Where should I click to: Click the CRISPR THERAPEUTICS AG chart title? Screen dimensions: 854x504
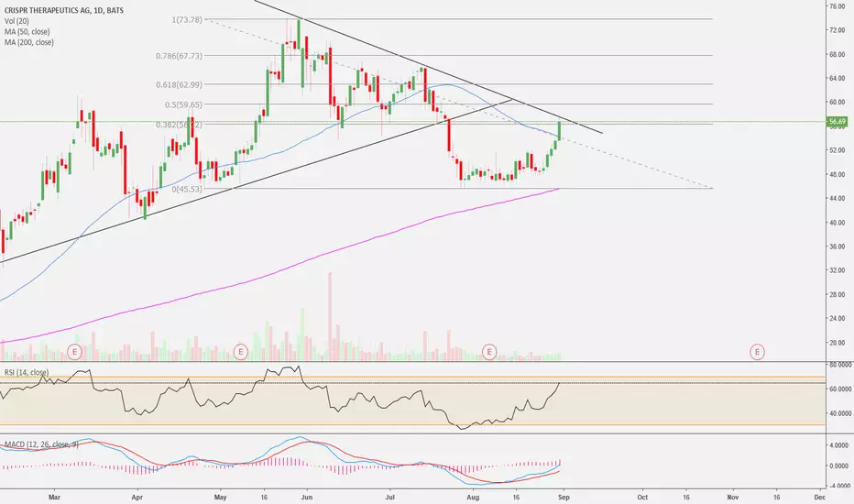[x=64, y=10]
